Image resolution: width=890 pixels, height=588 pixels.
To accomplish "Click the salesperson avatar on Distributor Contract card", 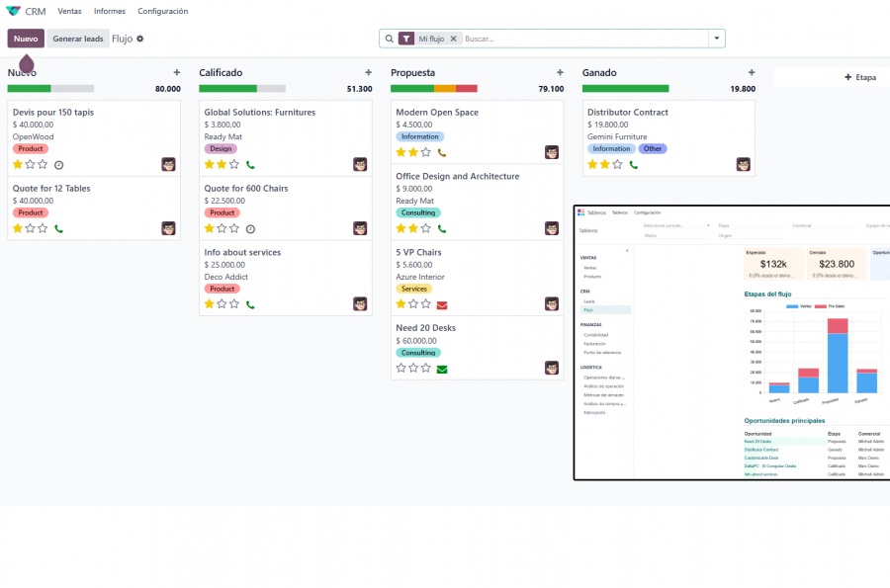I will [743, 163].
